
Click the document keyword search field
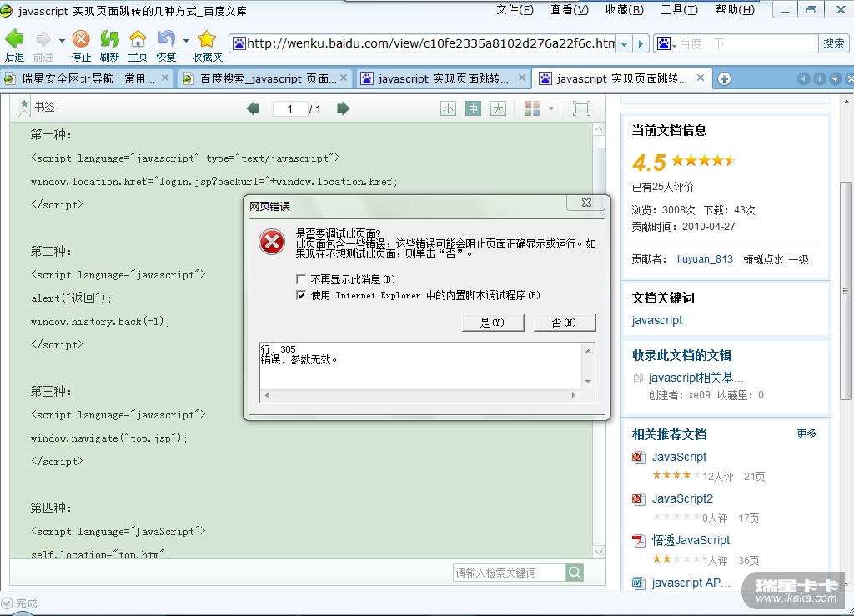[509, 573]
